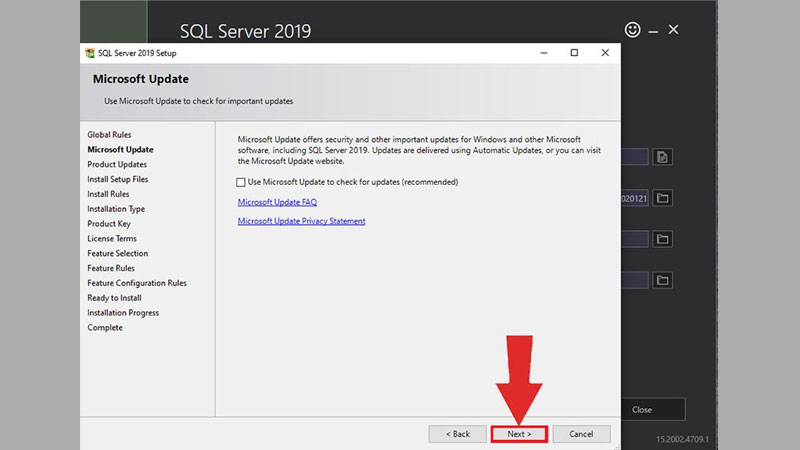Screen dimensions: 800x450
Task: Select Install Setup Files step
Action: [x=117, y=179]
